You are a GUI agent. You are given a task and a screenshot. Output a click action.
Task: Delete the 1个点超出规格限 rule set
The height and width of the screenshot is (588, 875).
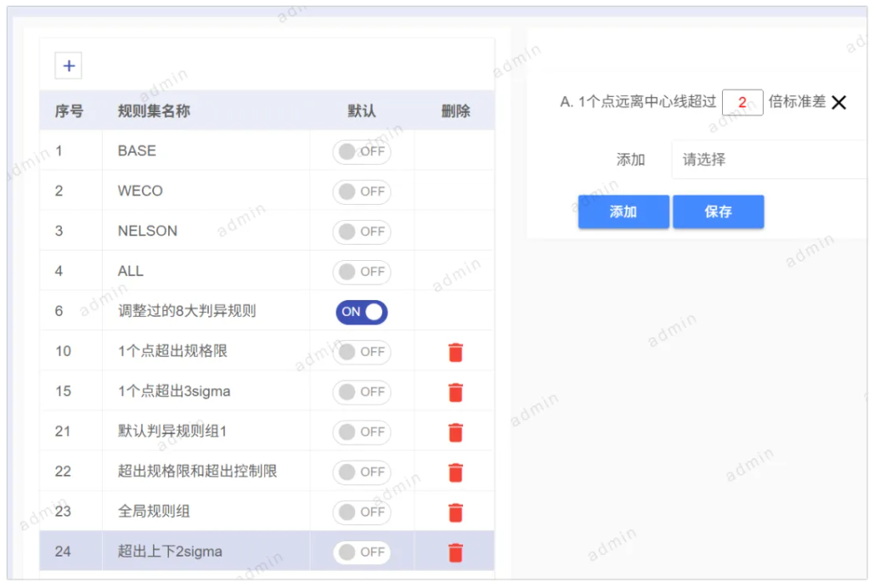click(455, 352)
